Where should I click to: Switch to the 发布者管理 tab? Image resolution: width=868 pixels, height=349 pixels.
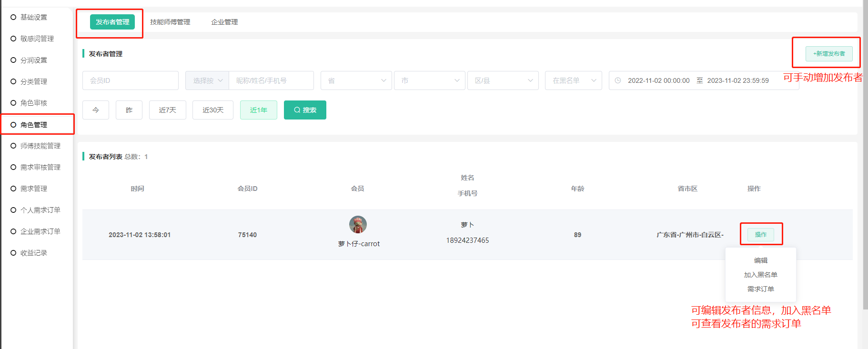(x=112, y=22)
